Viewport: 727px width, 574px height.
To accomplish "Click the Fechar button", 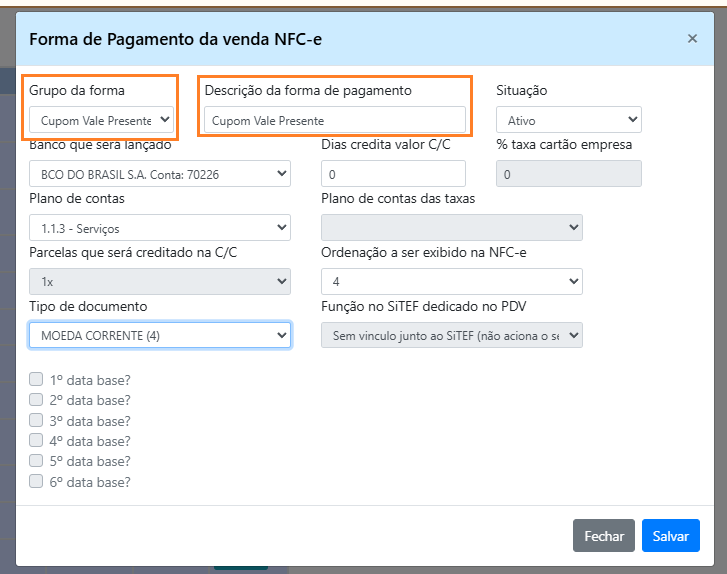I will pos(603,536).
